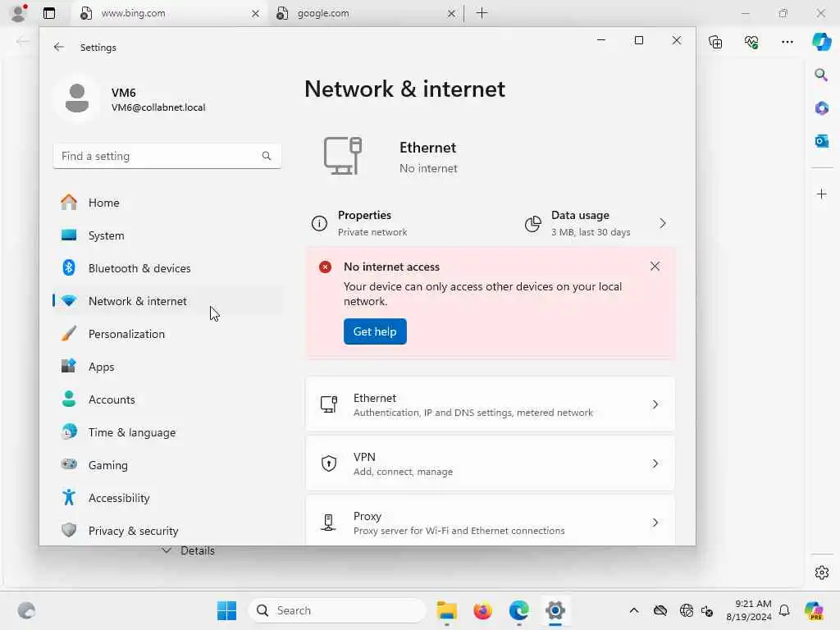Image resolution: width=840 pixels, height=630 pixels.
Task: Open the Proxy settings row
Action: [x=491, y=521]
